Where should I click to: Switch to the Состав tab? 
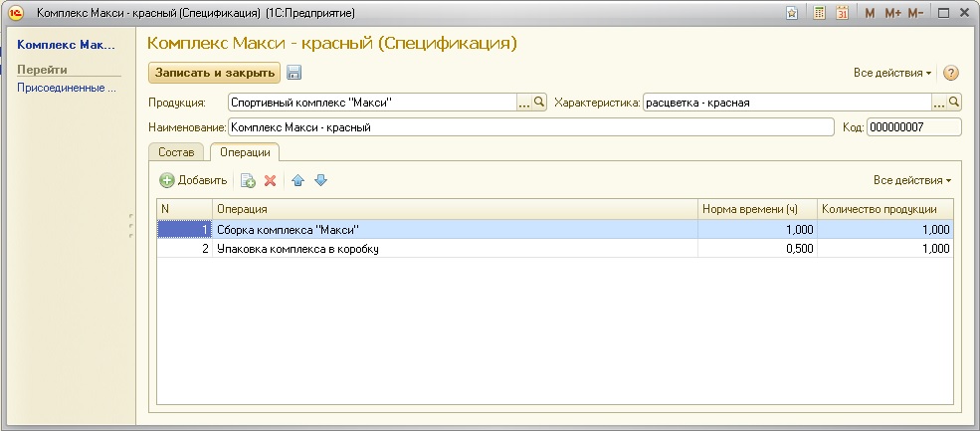pos(176,152)
